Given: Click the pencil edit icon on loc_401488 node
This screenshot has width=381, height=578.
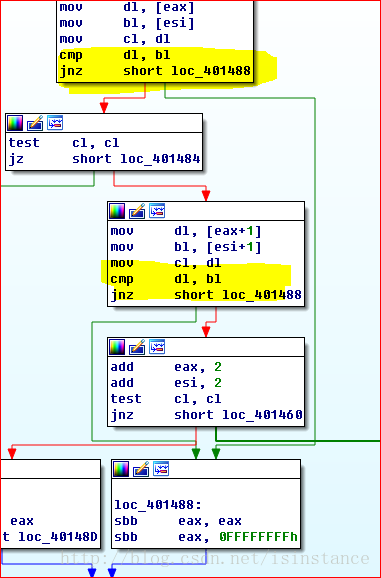Looking at the screenshot, I should coord(141,469).
